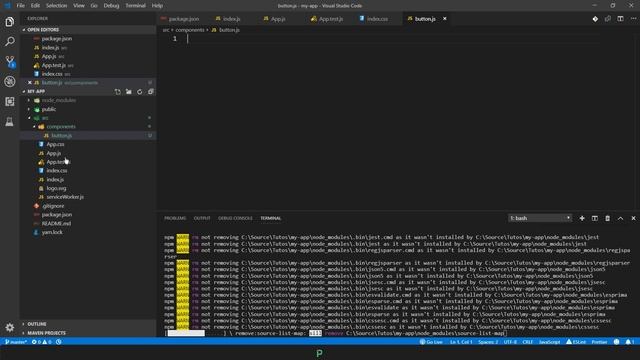Open the Selection menu
Screen dimensions: 640x360
click(x=56, y=6)
